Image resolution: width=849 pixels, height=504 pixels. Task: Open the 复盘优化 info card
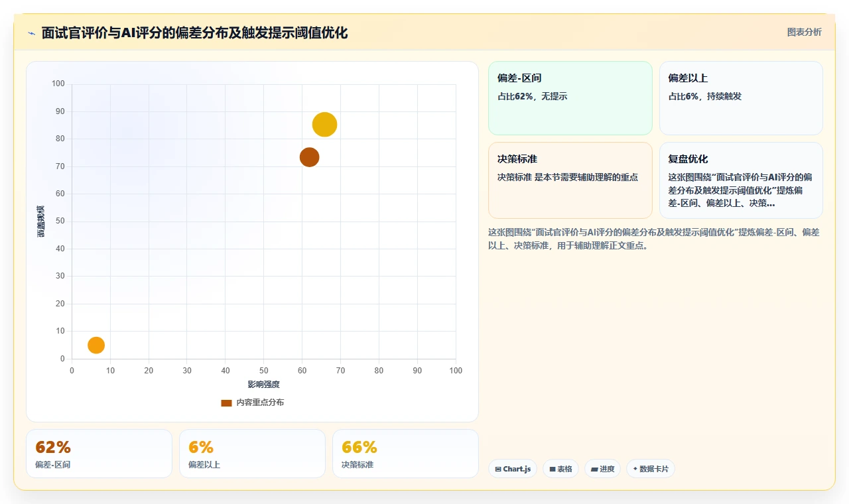click(x=741, y=180)
